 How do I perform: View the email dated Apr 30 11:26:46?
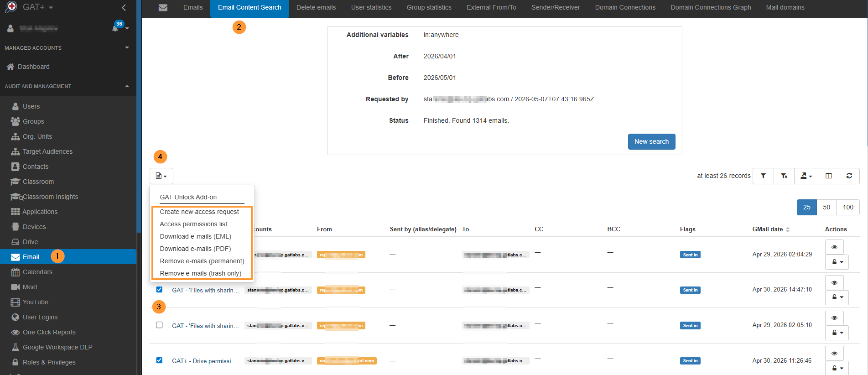pyautogui.click(x=834, y=354)
